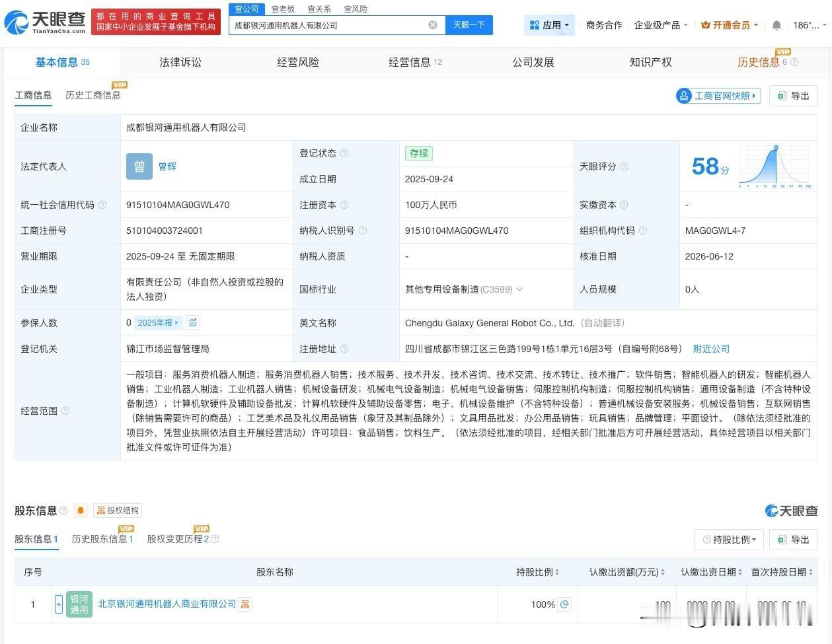Expand the 其他专用设备制造 industry chevron
The image size is (832, 644).
point(519,289)
